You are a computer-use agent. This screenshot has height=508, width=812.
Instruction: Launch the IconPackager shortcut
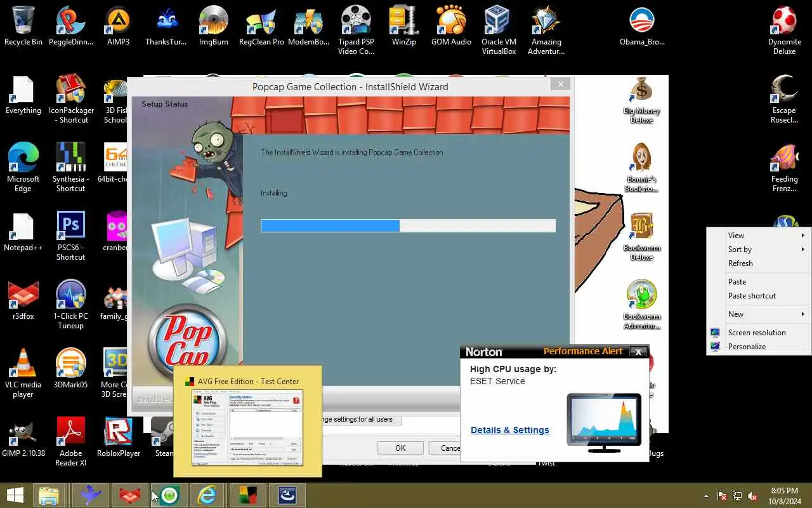(x=70, y=98)
